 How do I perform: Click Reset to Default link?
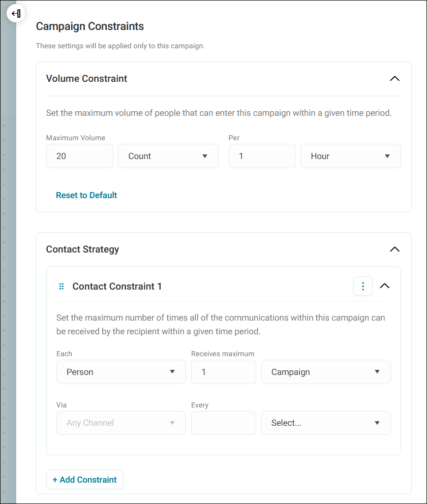[x=86, y=195]
